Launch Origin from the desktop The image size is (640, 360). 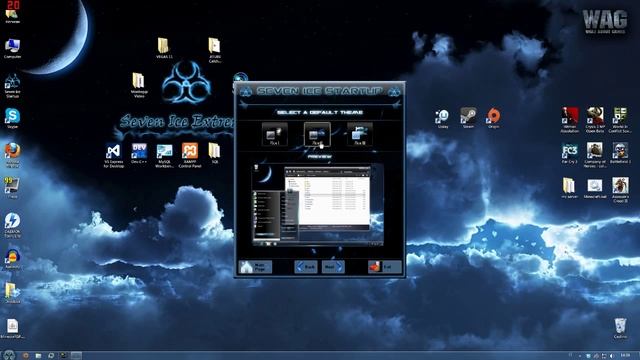pos(493,118)
